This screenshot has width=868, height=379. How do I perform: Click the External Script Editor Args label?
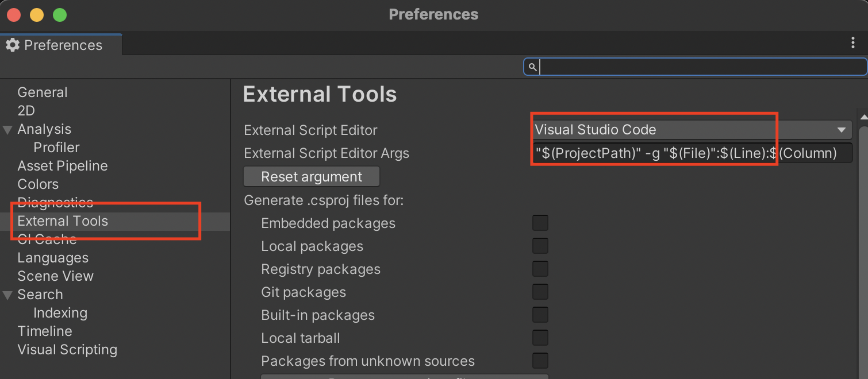click(x=327, y=153)
